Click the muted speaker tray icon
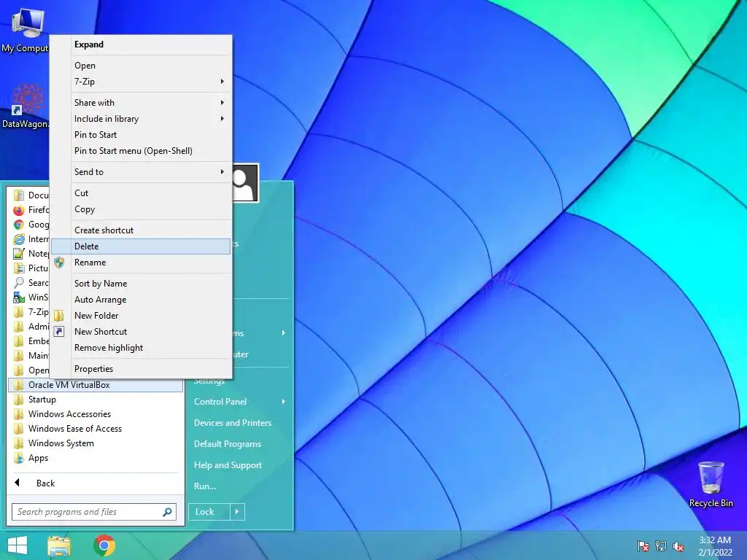Screen dimensions: 747x560 click(678, 546)
